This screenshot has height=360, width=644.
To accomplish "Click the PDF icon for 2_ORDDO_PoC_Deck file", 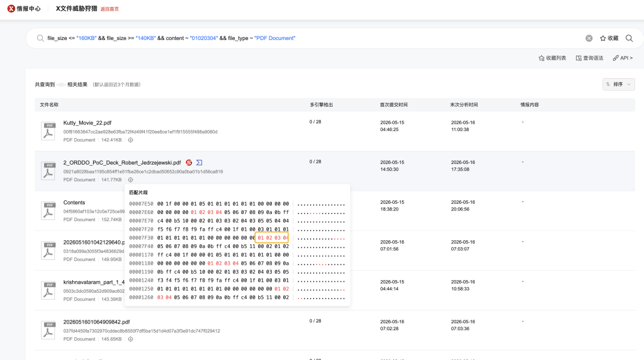I will [x=48, y=171].
